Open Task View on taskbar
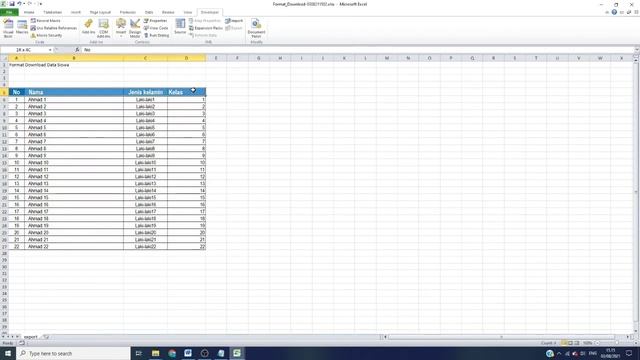Image resolution: width=640 pixels, height=360 pixels. [x=138, y=353]
